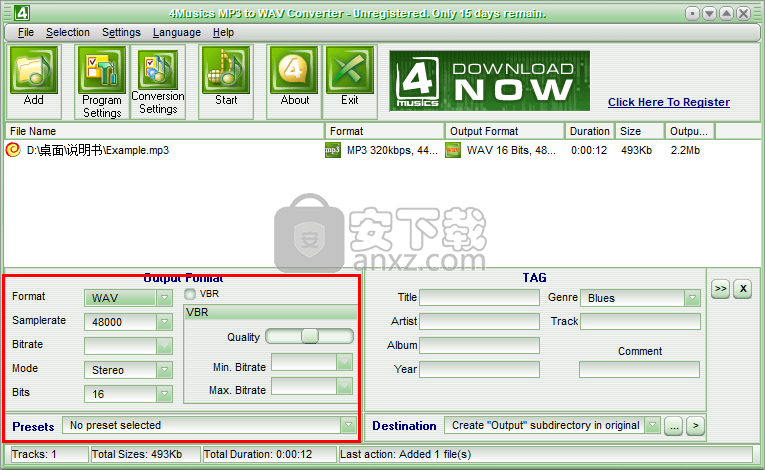Click the 493Kb size cell
The height and width of the screenshot is (470, 765).
point(636,150)
